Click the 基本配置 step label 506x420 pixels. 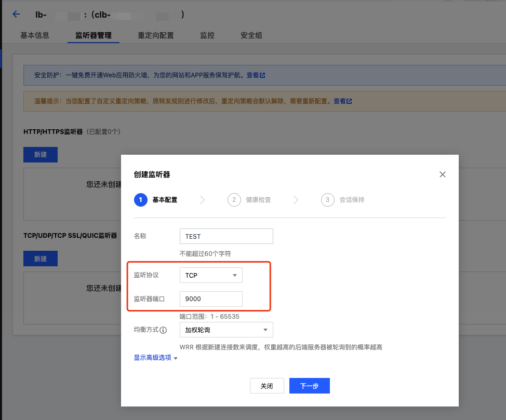click(x=165, y=200)
